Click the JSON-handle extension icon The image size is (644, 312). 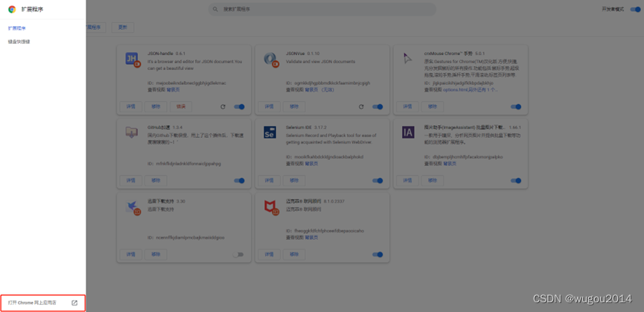coord(133,60)
